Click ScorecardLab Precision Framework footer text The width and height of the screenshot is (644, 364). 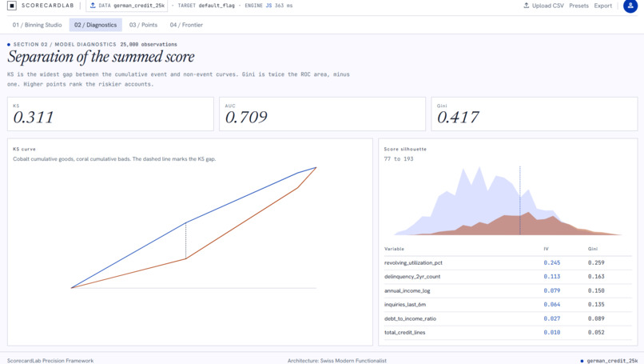coord(50,361)
